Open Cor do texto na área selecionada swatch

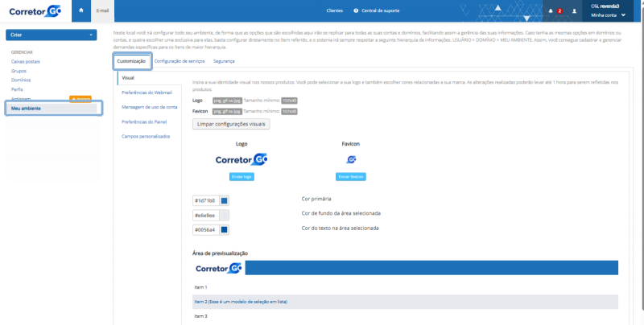pyautogui.click(x=225, y=230)
